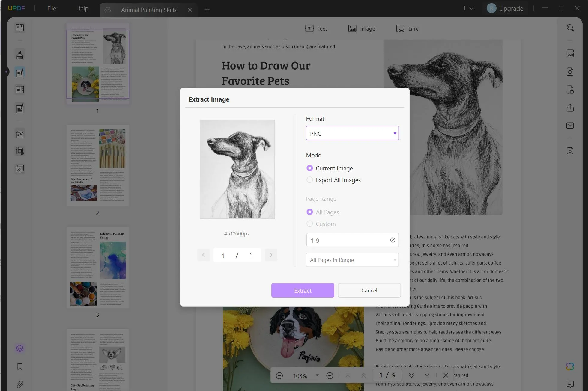Select the Image edit tool

click(361, 29)
